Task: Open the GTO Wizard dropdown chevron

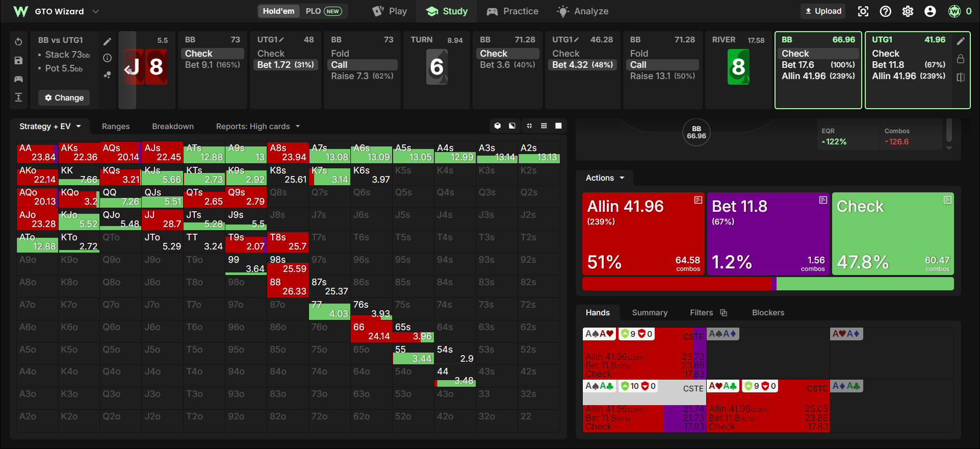Action: pyautogui.click(x=95, y=11)
